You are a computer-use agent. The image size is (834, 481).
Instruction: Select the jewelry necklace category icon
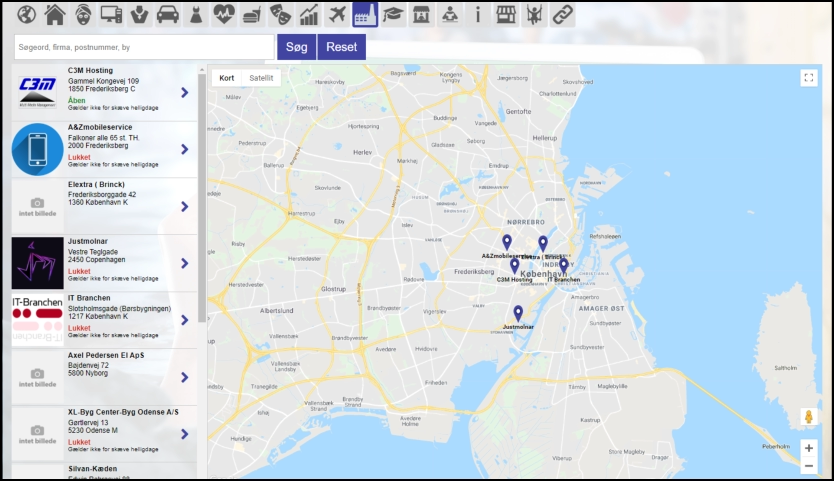point(139,14)
